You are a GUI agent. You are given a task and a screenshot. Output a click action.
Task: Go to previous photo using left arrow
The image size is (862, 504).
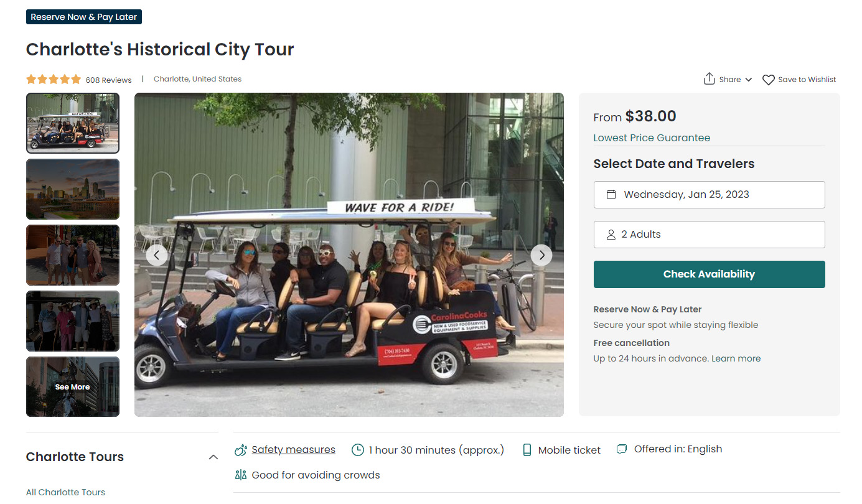point(156,254)
